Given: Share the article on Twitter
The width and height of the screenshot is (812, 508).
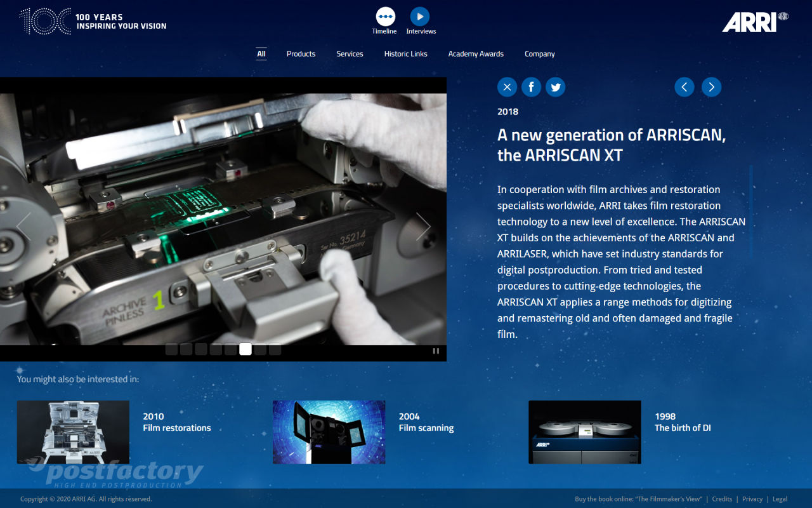Looking at the screenshot, I should point(555,87).
